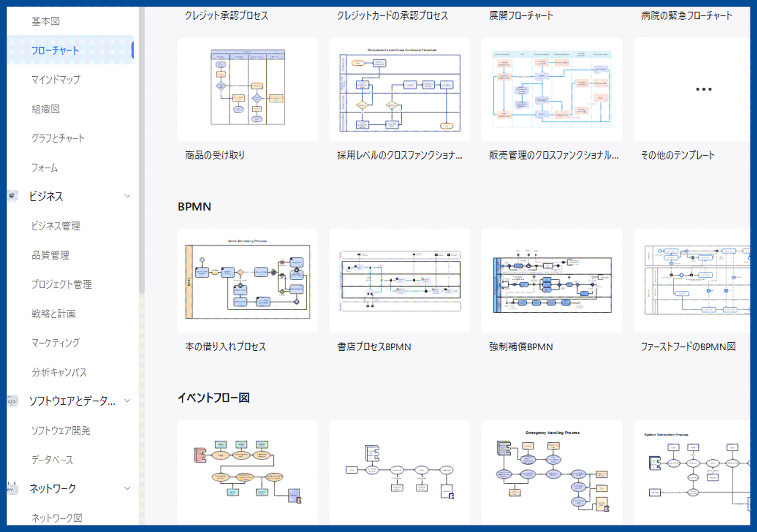Open the 組織図 category
This screenshot has width=757, height=532.
click(x=45, y=109)
